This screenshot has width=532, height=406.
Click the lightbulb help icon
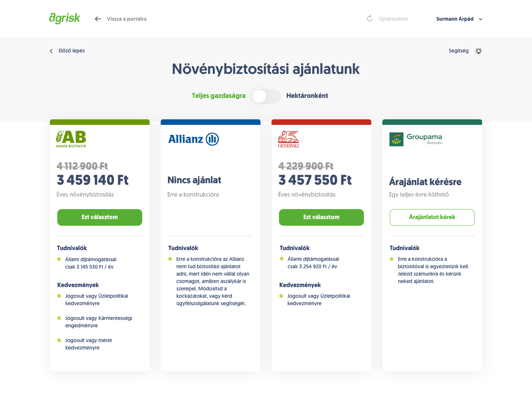(x=479, y=51)
